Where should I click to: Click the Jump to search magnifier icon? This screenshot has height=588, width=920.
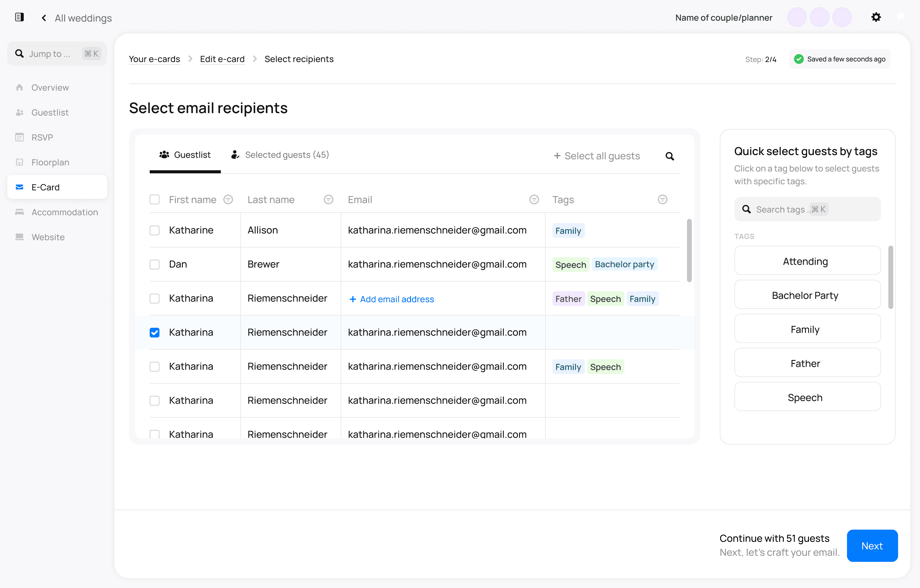click(19, 54)
